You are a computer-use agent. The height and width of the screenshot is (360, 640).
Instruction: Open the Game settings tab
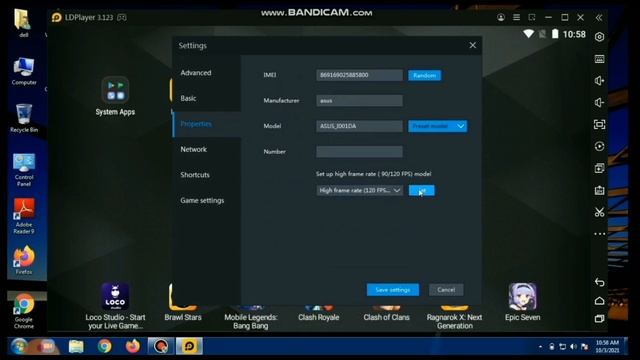(x=202, y=200)
